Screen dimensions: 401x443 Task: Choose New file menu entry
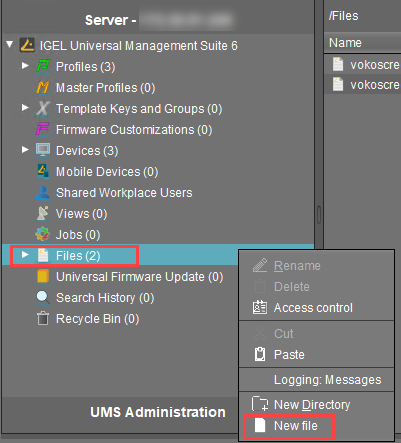click(317, 426)
